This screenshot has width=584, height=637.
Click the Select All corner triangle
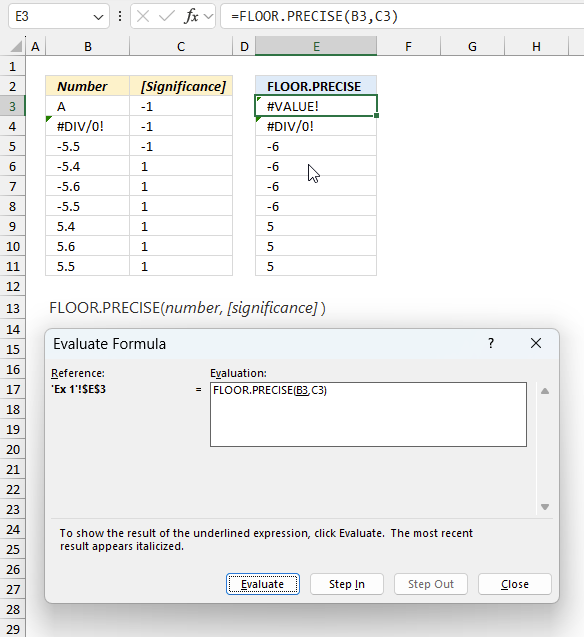[x=16, y=46]
